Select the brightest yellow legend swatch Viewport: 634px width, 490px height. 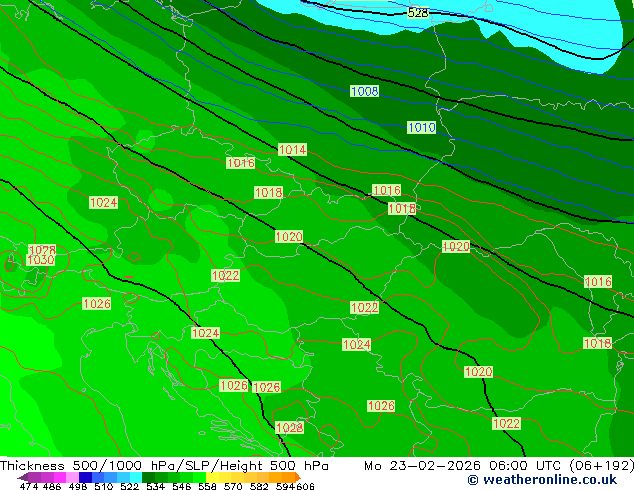pyautogui.click(x=212, y=477)
